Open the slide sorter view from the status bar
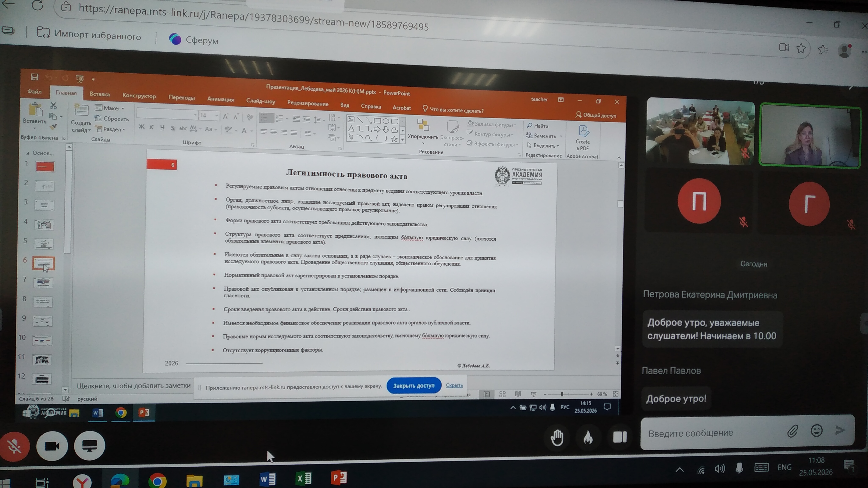The image size is (868, 488). pyautogui.click(x=502, y=394)
